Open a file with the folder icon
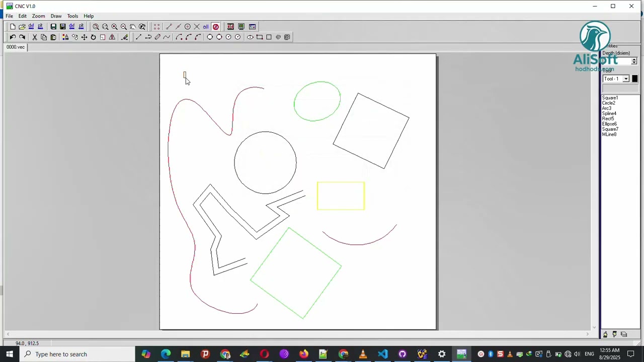 (22, 27)
